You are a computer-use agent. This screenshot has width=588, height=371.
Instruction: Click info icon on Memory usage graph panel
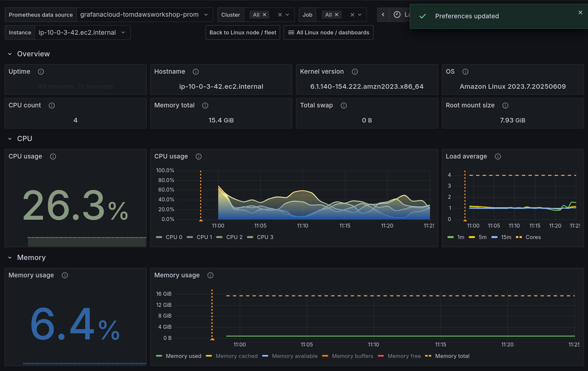click(x=211, y=275)
